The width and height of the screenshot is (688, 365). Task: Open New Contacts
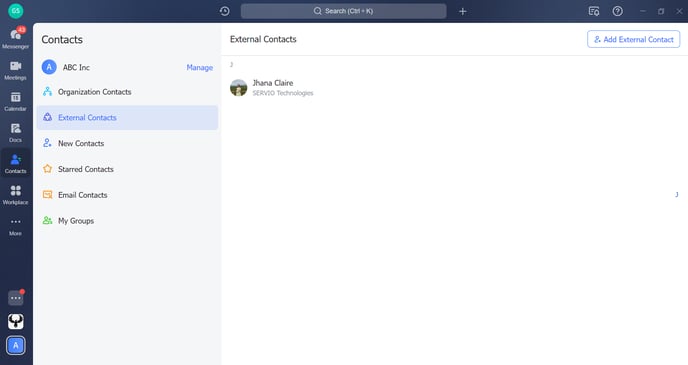click(x=127, y=143)
